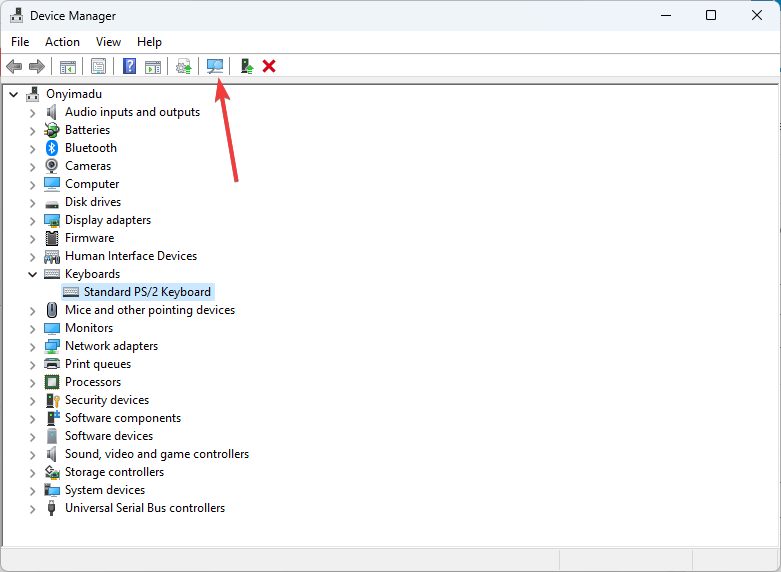Click the Cameras webcam icon

coord(52,166)
